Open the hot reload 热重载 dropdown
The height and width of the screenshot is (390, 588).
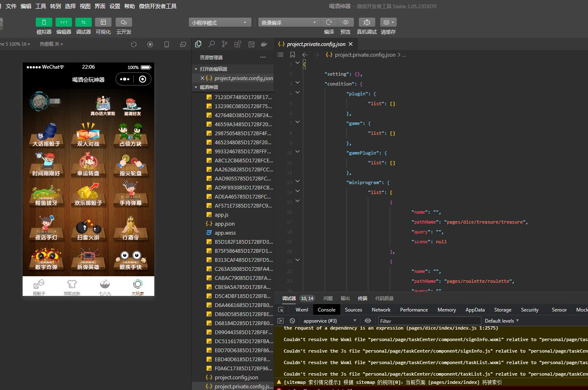click(51, 44)
